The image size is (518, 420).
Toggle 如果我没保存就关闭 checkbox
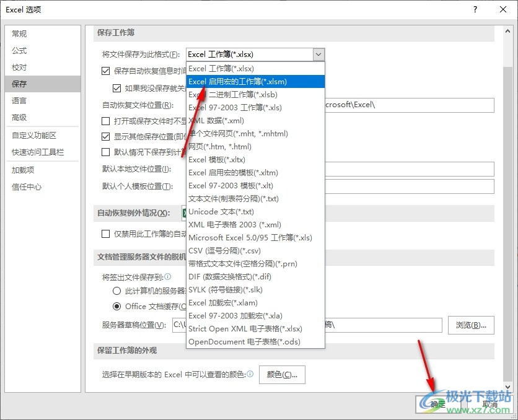tap(116, 88)
